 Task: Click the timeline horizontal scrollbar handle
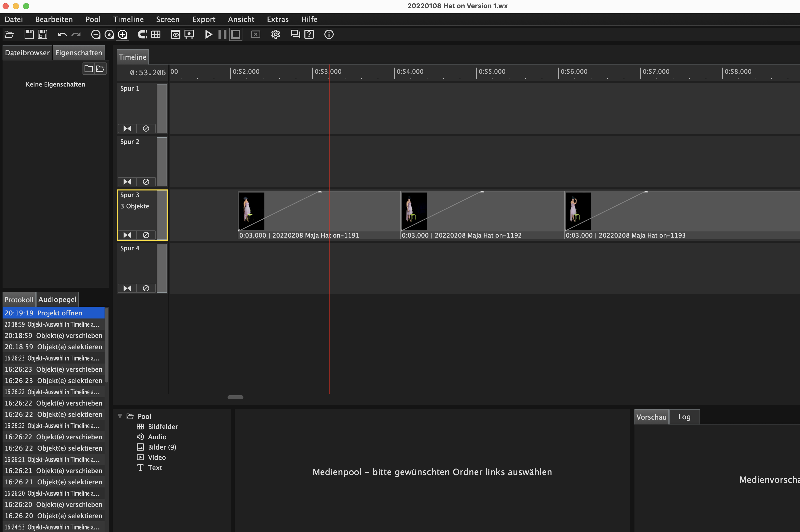click(x=235, y=397)
